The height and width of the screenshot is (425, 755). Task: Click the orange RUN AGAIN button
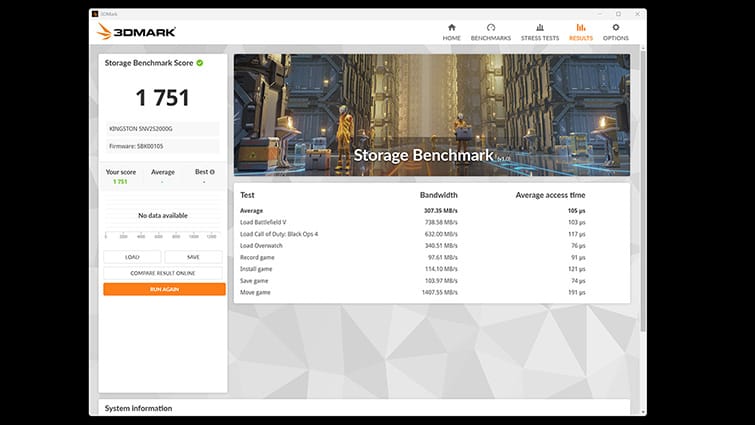pos(164,289)
